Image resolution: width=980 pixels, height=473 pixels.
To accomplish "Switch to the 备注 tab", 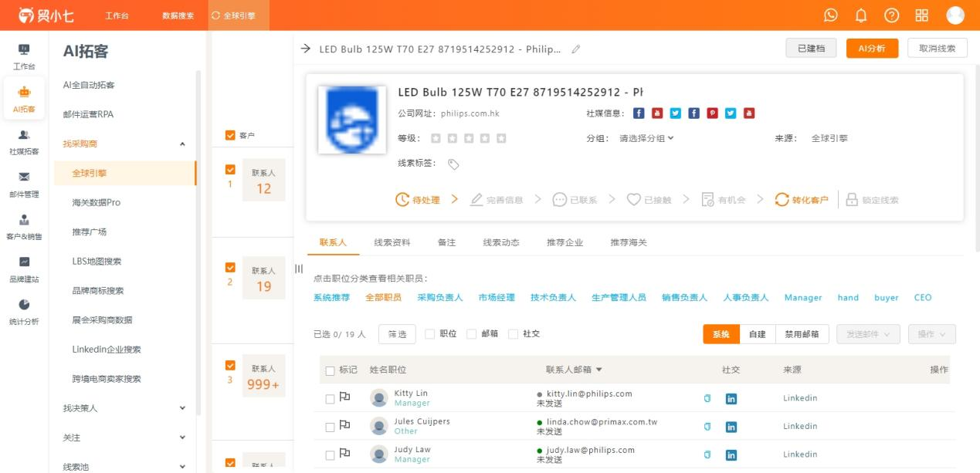I will coord(446,242).
